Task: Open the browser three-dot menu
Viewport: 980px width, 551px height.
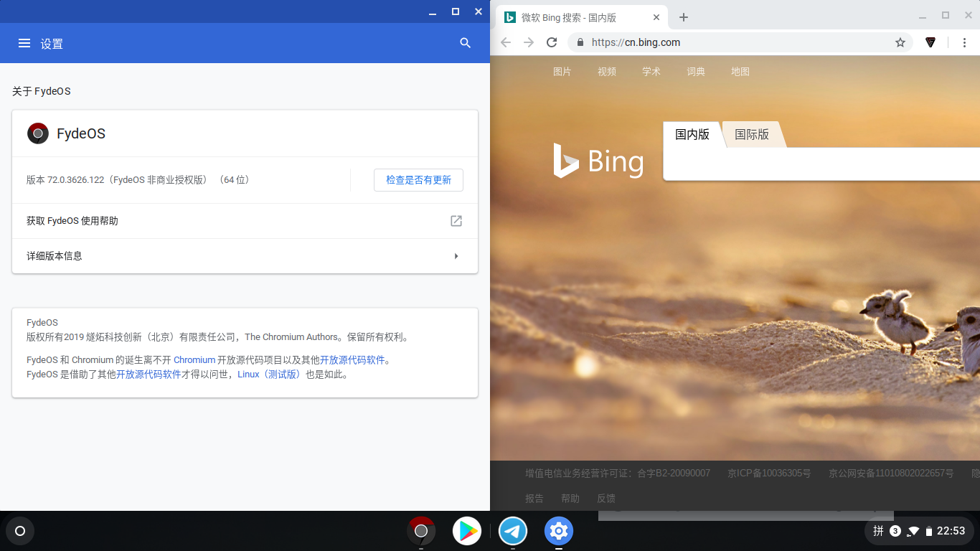Action: pyautogui.click(x=965, y=42)
